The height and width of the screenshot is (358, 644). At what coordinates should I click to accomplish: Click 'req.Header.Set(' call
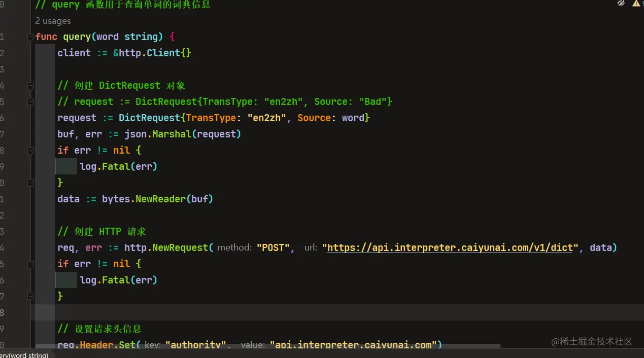coord(99,345)
